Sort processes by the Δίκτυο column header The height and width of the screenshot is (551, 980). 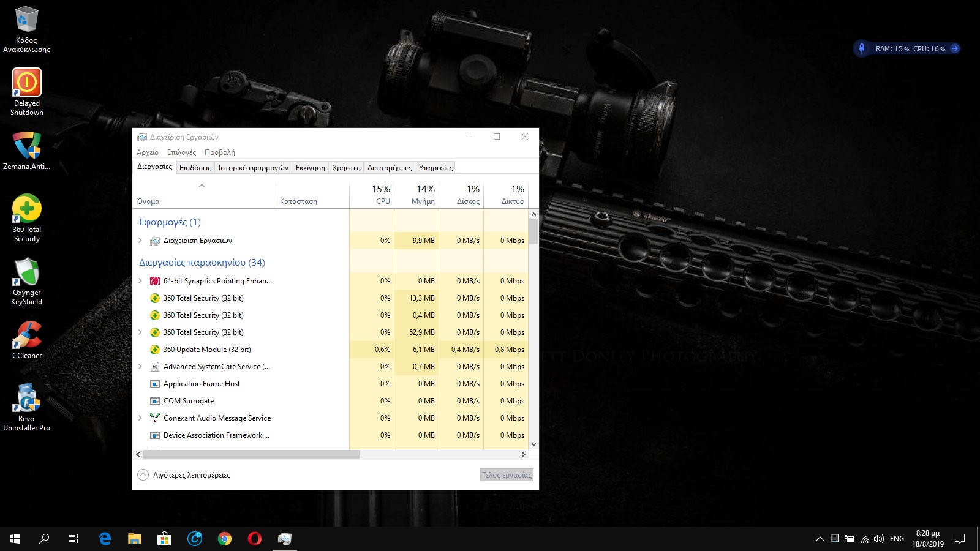click(x=506, y=195)
